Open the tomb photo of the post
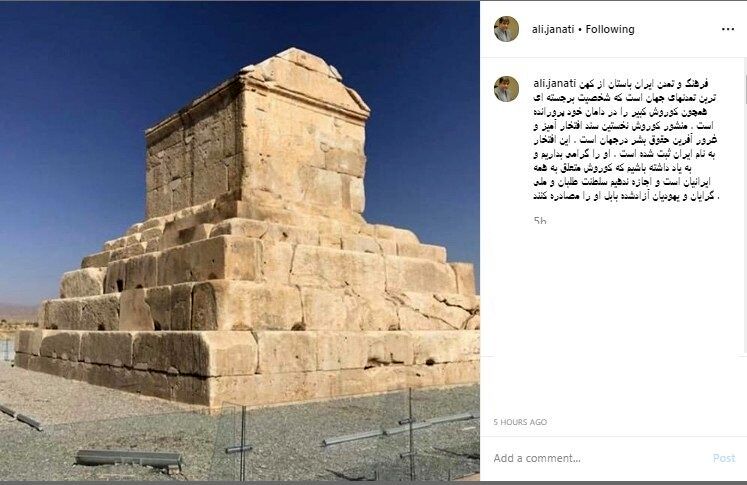 (x=240, y=242)
